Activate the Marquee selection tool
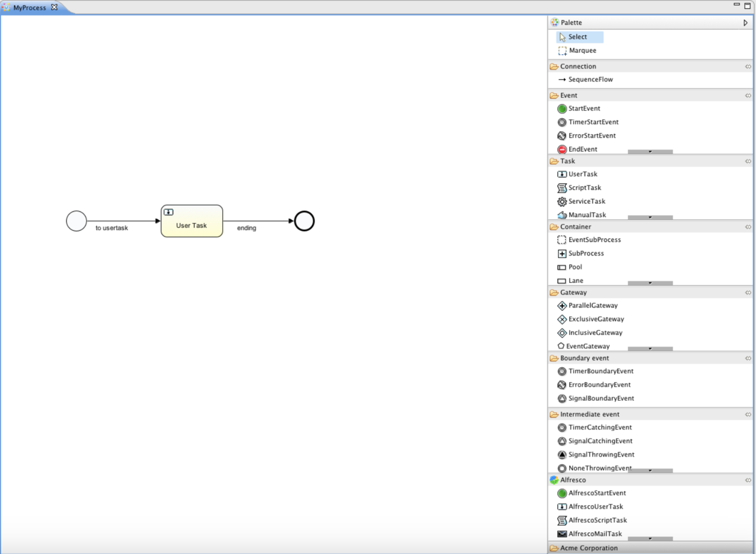756x554 pixels. click(577, 50)
